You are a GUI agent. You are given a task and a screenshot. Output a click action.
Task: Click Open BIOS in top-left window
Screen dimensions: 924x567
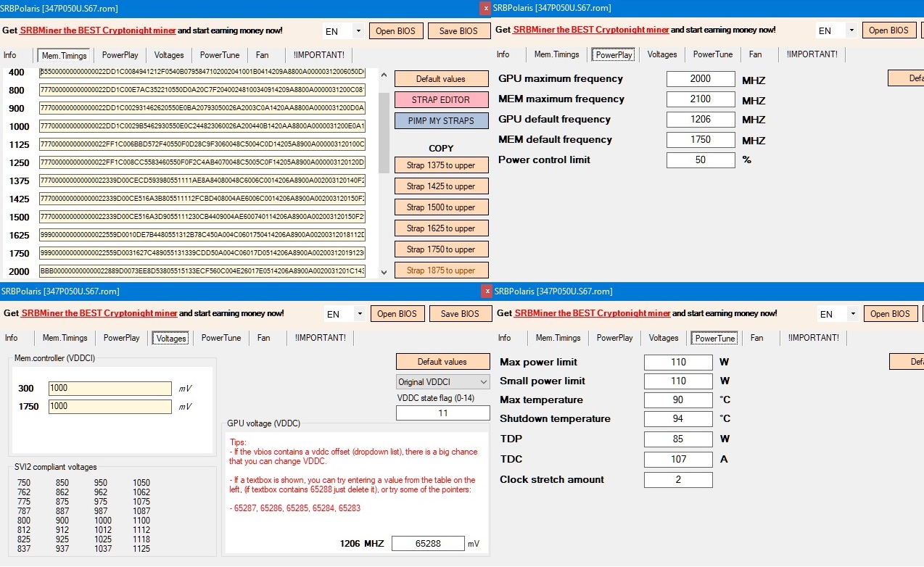click(395, 31)
